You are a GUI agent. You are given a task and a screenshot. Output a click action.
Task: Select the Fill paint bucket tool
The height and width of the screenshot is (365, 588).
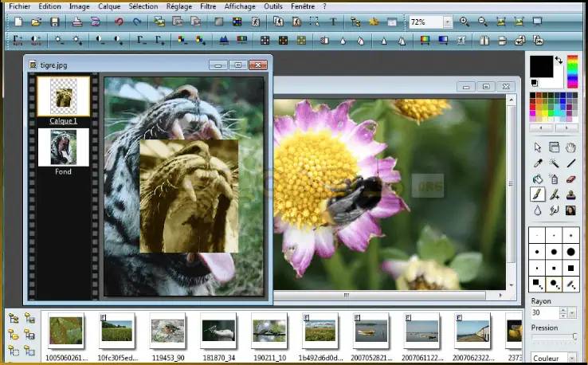click(x=538, y=179)
